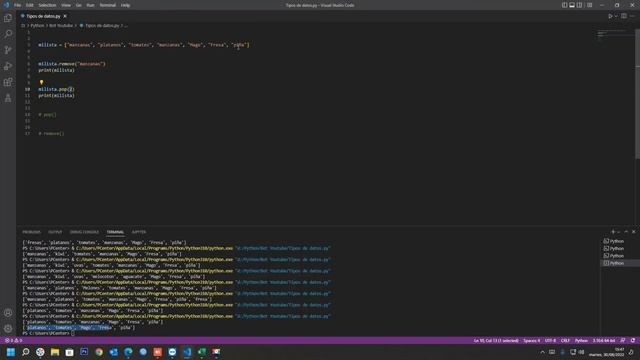Open Windows taskbar search
The image size is (640, 360).
pos(26,352)
